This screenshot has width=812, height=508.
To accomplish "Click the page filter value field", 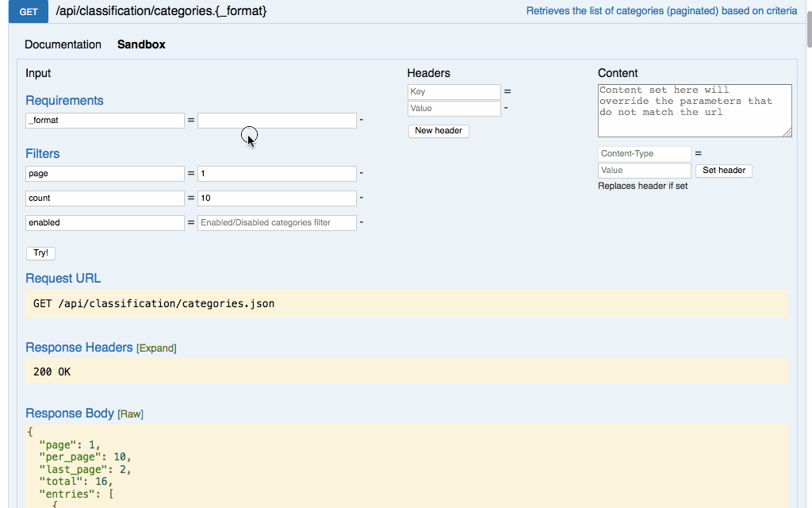I will (x=277, y=174).
